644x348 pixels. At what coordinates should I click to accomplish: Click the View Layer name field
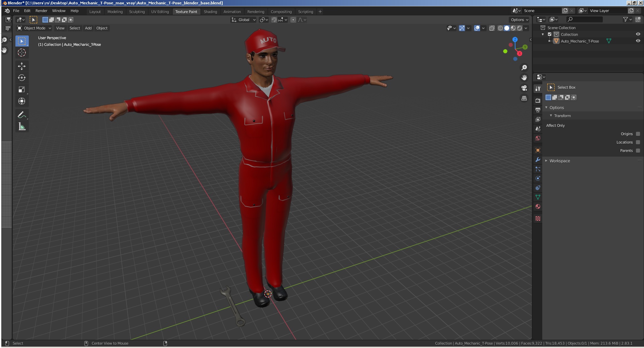click(607, 11)
